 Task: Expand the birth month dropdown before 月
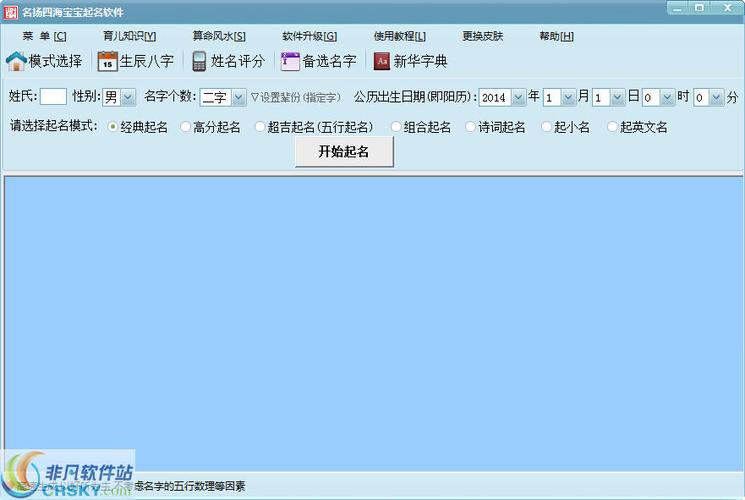coord(559,97)
